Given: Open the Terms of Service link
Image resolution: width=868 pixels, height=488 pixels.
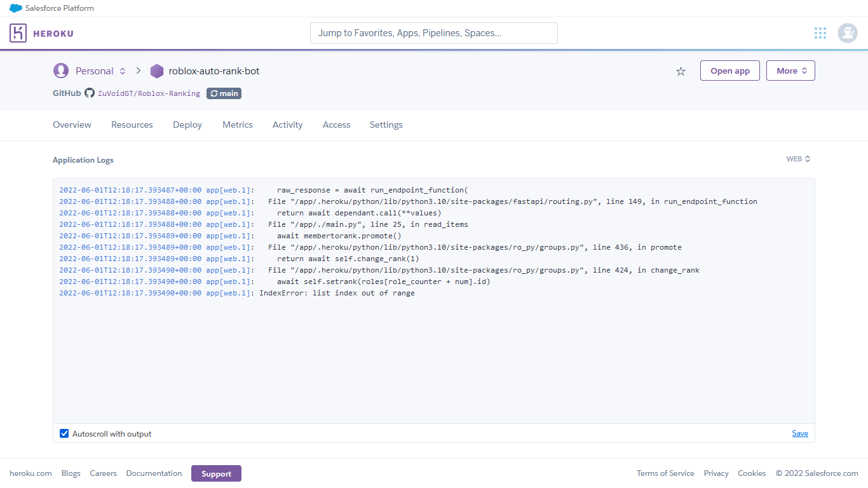Looking at the screenshot, I should tap(665, 473).
